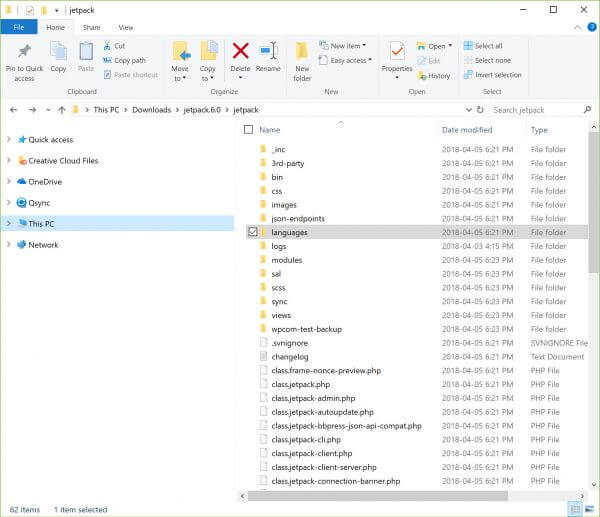
Task: Select the json-endpoints folder
Action: coord(298,219)
